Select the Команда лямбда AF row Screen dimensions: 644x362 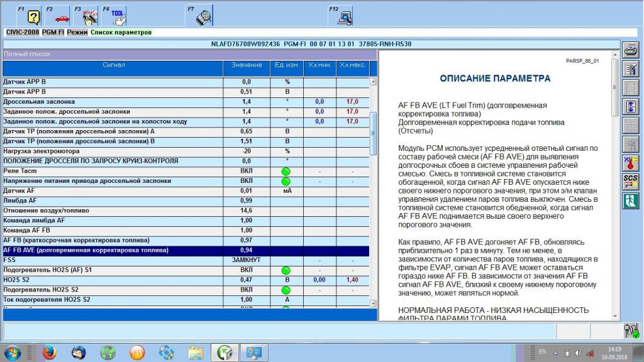pos(186,221)
